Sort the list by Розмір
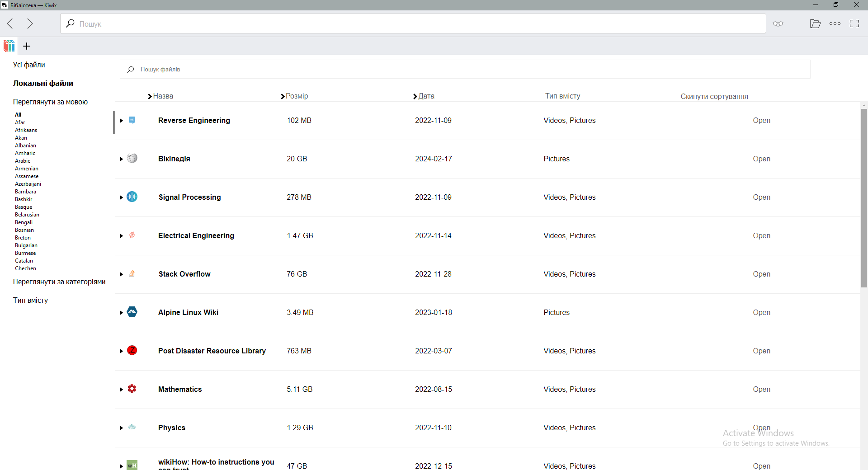The width and height of the screenshot is (868, 470). click(x=294, y=96)
